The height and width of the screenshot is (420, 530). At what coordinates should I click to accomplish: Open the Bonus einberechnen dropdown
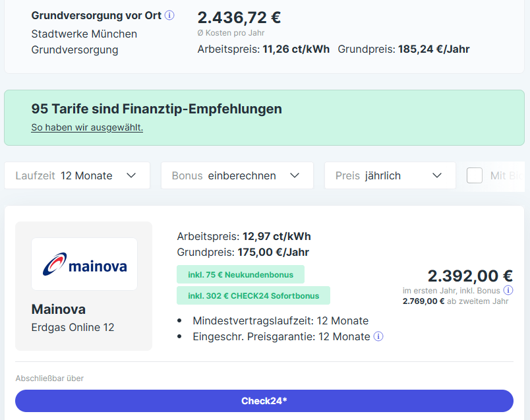click(237, 175)
